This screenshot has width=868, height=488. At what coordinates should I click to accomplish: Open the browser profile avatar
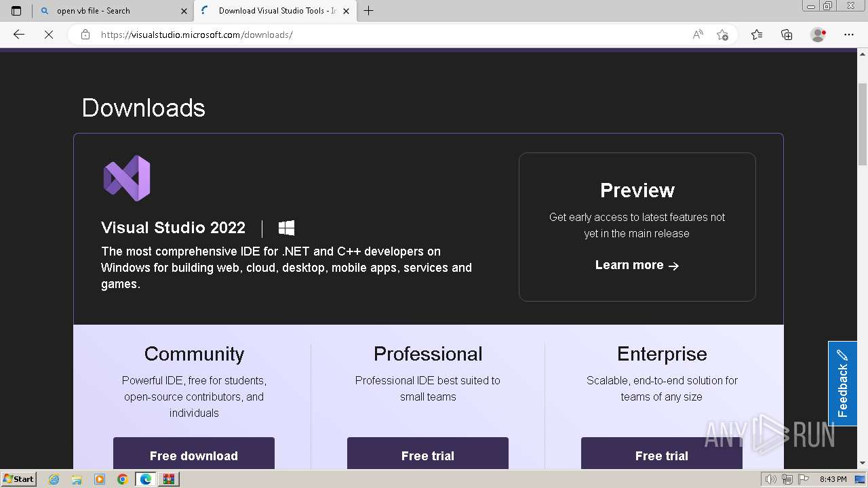coord(818,35)
